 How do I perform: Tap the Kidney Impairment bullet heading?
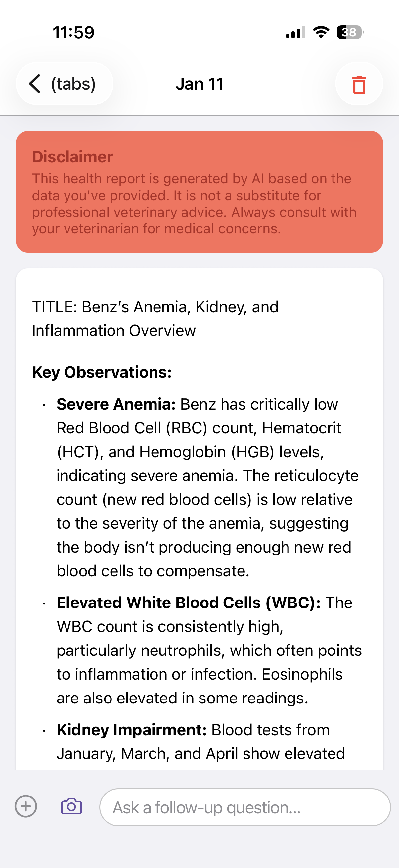(x=132, y=730)
